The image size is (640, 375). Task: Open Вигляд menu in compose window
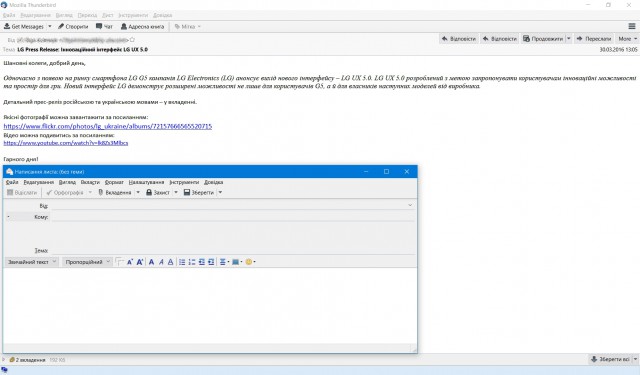pyautogui.click(x=67, y=182)
